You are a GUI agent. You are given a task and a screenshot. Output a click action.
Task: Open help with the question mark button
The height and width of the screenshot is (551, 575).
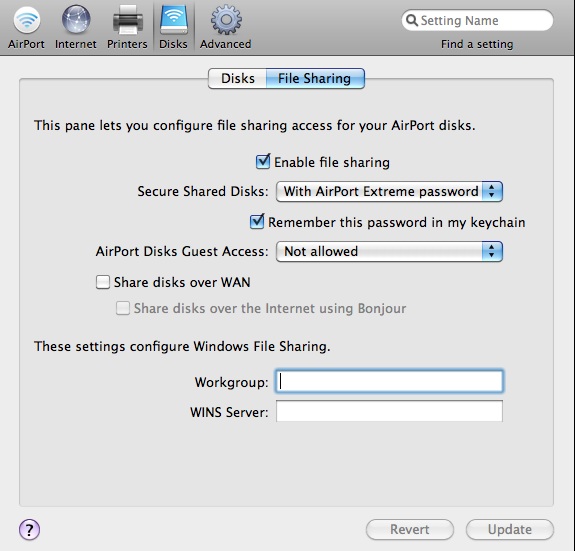(29, 529)
